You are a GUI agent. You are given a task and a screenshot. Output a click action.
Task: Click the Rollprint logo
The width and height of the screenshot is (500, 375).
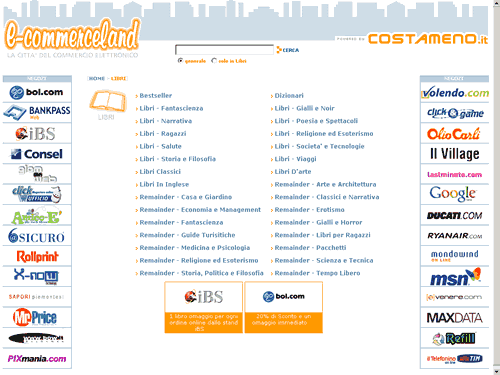pyautogui.click(x=37, y=256)
